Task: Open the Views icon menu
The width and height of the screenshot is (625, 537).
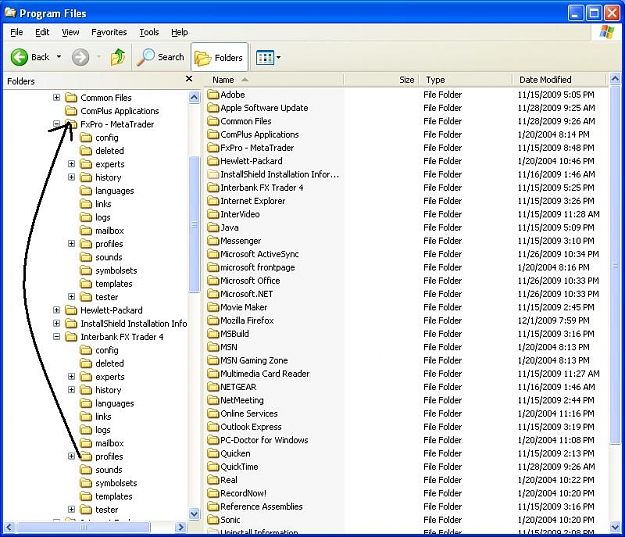Action: pyautogui.click(x=265, y=58)
